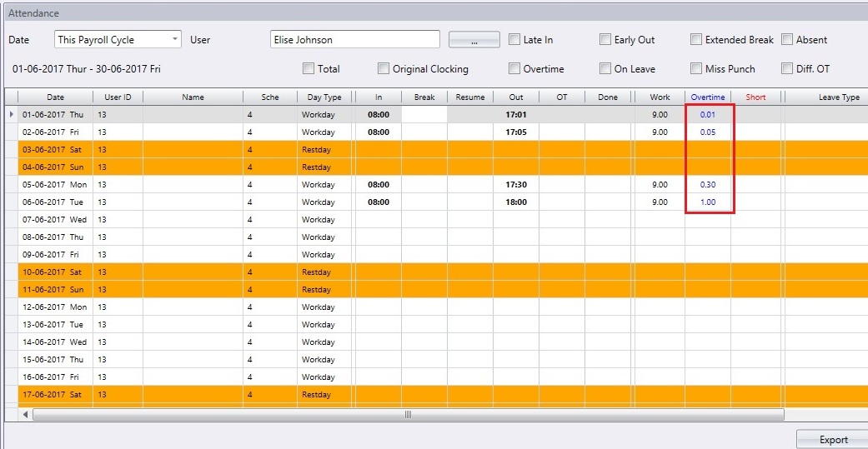Toggle the On Leave checkbox
The width and height of the screenshot is (868, 449).
tap(605, 68)
